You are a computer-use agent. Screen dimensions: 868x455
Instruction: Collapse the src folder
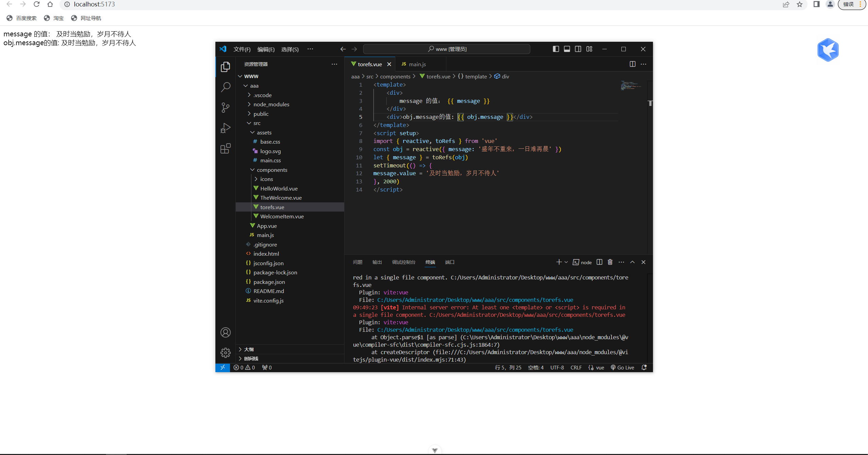(249, 123)
